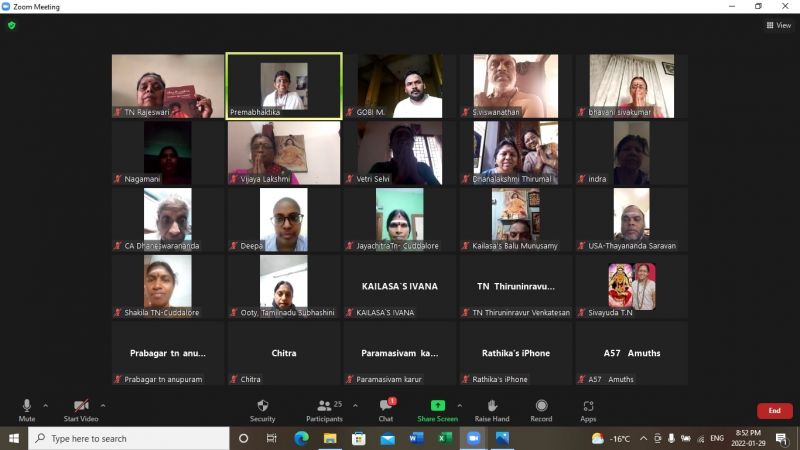Select Vijaya Lakshmi video tile
Screen dimensions: 800x450
tap(284, 153)
